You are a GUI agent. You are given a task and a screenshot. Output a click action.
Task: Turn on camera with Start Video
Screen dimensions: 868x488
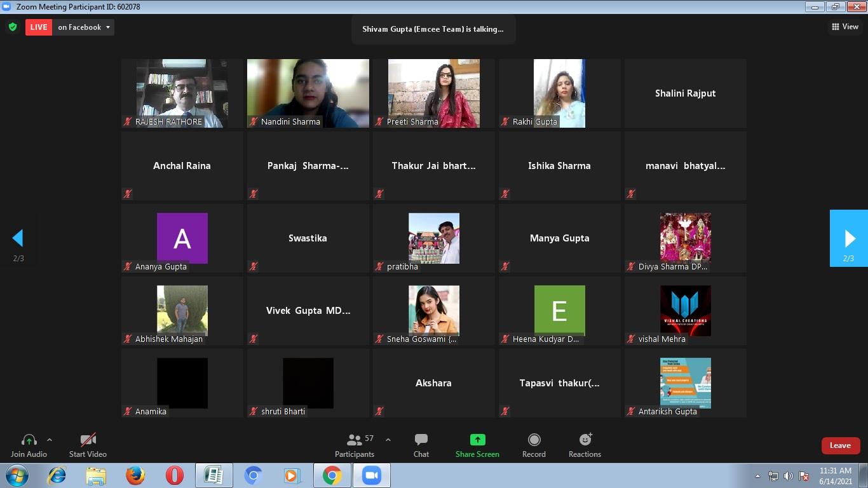[88, 445]
